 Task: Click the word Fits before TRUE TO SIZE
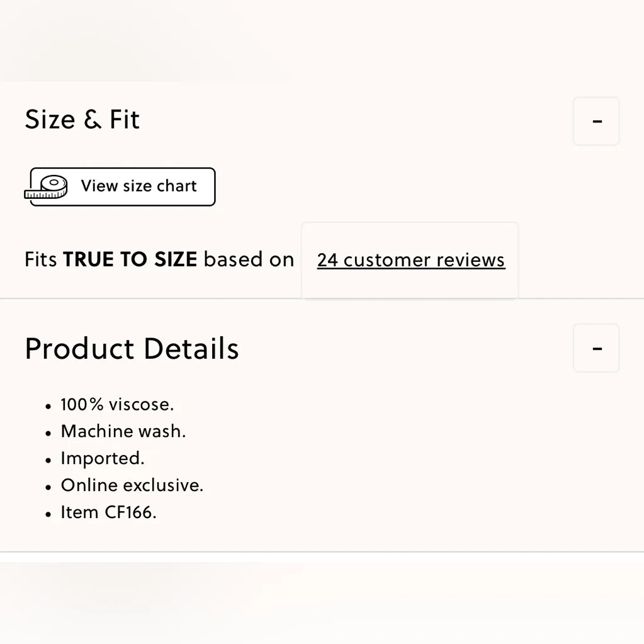[x=41, y=259]
